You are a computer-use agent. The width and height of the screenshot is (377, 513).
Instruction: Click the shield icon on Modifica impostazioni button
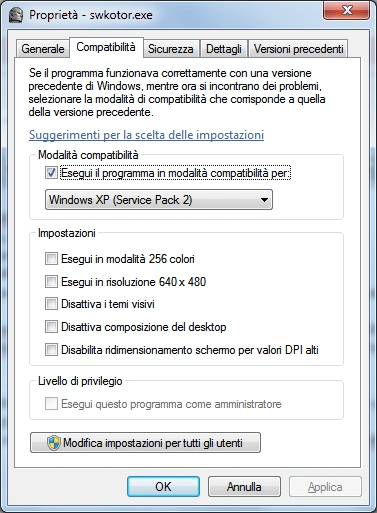(54, 443)
